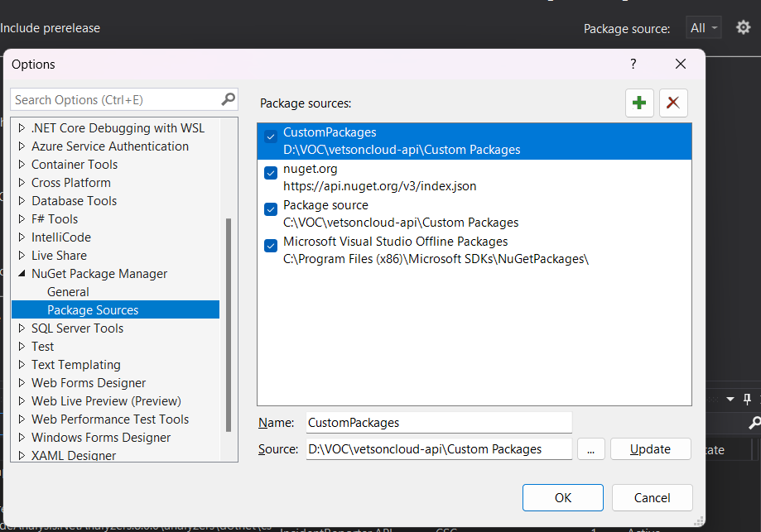Click the pin icon in bottom panel
The image size is (761, 532).
[747, 399]
